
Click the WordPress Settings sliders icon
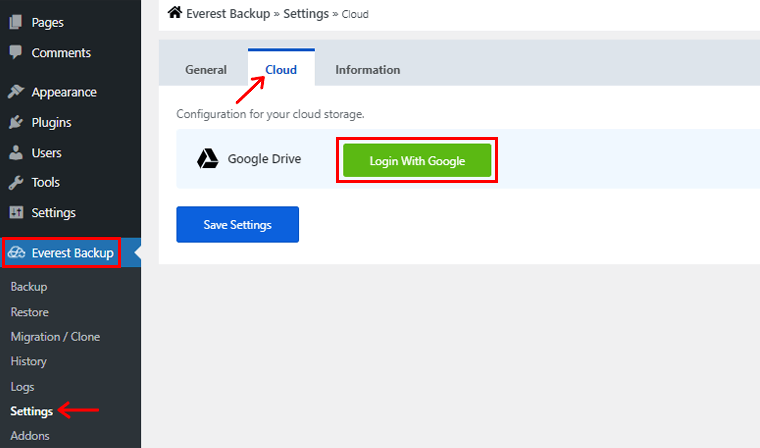click(x=16, y=212)
